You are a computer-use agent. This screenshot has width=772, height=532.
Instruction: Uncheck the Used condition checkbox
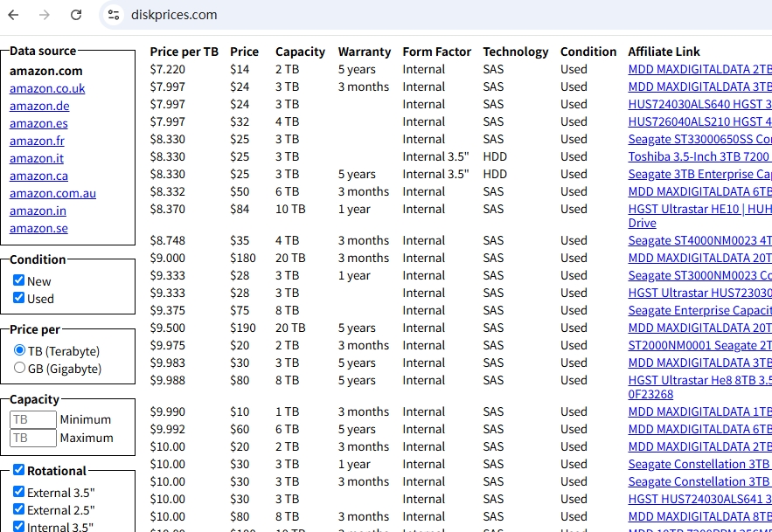[x=18, y=298]
